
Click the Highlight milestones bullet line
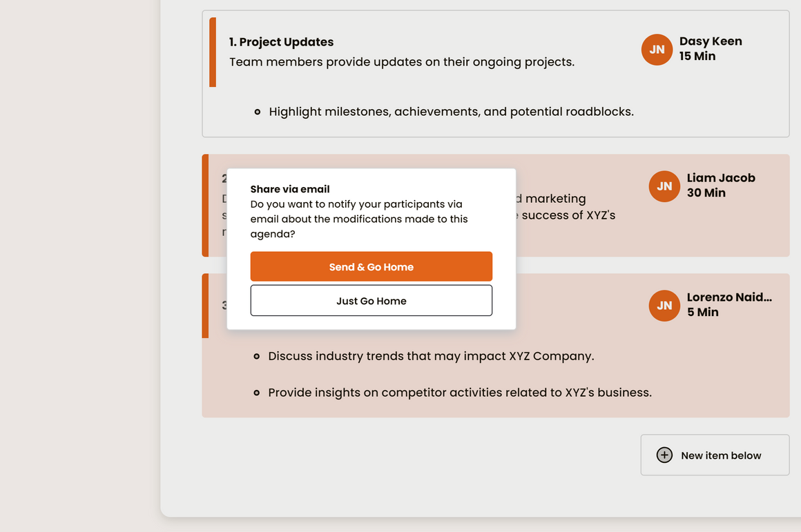451,112
